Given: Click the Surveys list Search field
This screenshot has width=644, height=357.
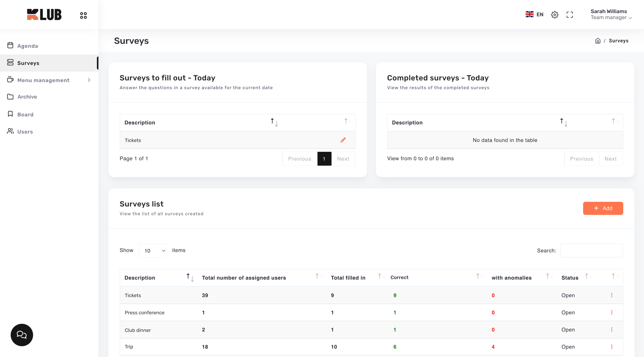Looking at the screenshot, I should click(591, 250).
